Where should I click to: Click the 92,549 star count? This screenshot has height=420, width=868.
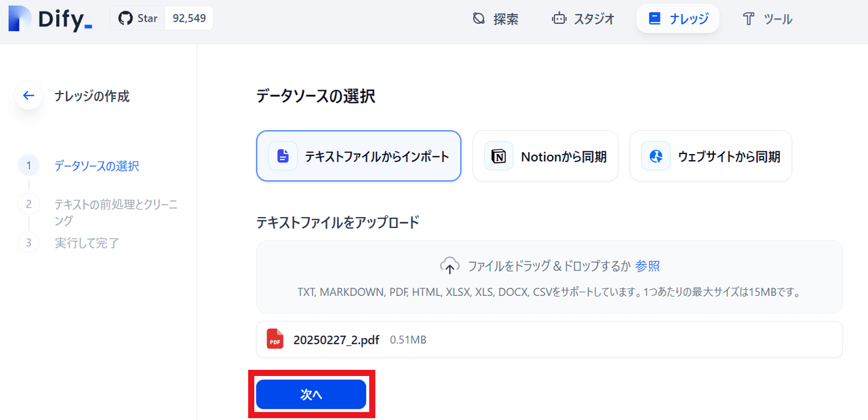tap(189, 18)
